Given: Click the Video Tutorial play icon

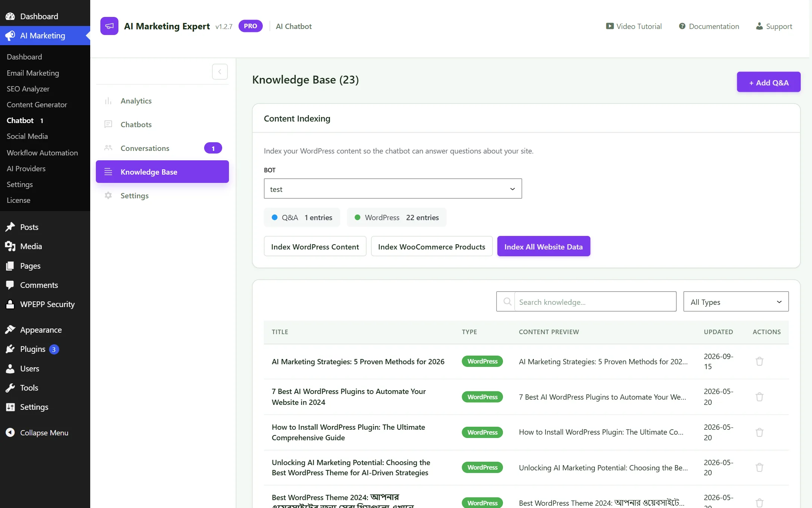Looking at the screenshot, I should 609,26.
